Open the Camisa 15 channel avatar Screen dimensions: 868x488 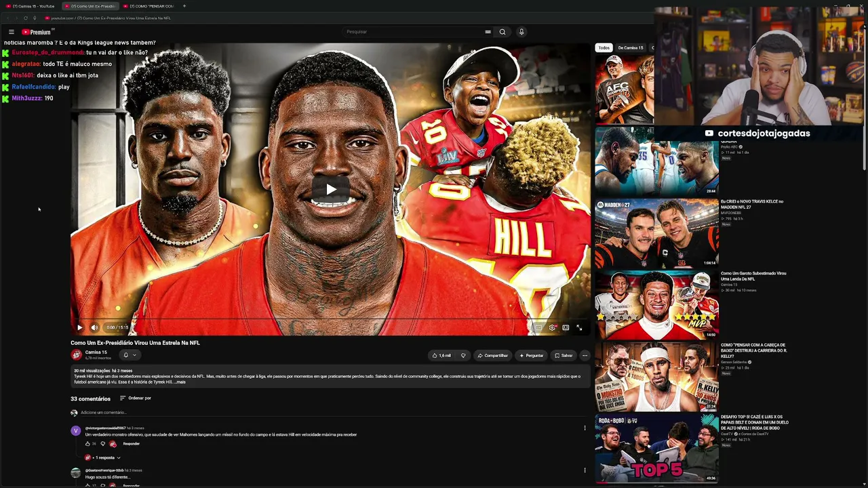tap(77, 355)
